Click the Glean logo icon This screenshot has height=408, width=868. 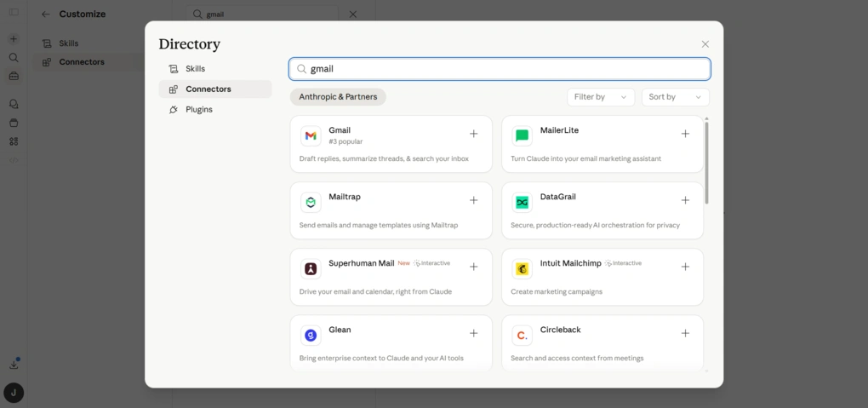point(311,336)
